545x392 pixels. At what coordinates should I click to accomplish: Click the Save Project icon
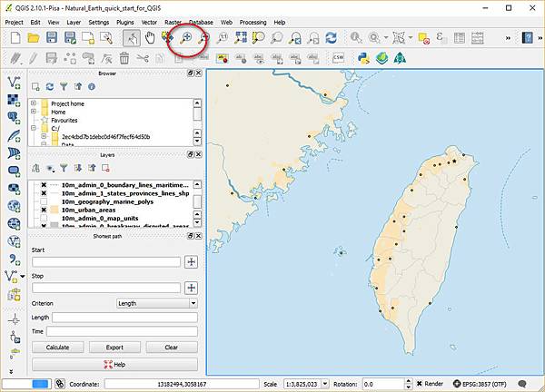point(53,38)
